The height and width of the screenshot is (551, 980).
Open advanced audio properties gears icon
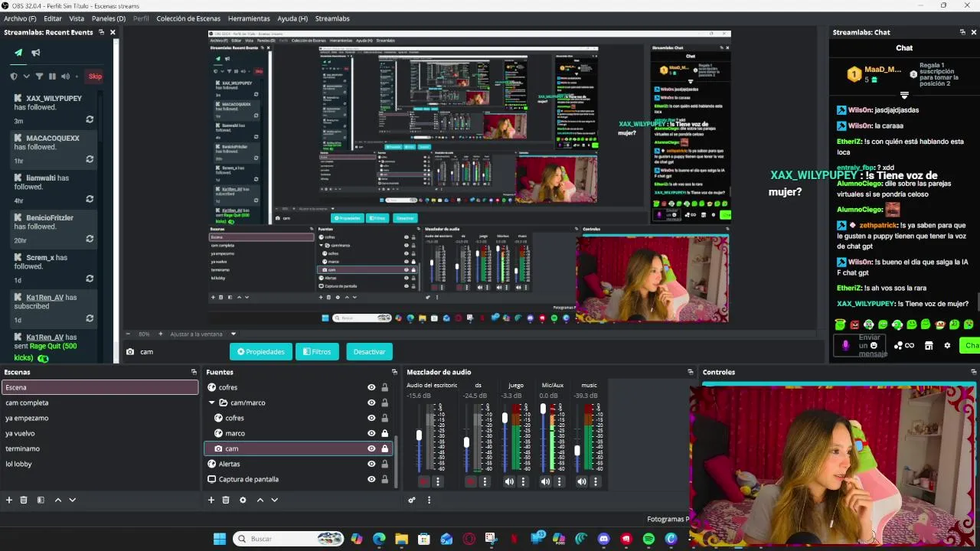coord(412,500)
